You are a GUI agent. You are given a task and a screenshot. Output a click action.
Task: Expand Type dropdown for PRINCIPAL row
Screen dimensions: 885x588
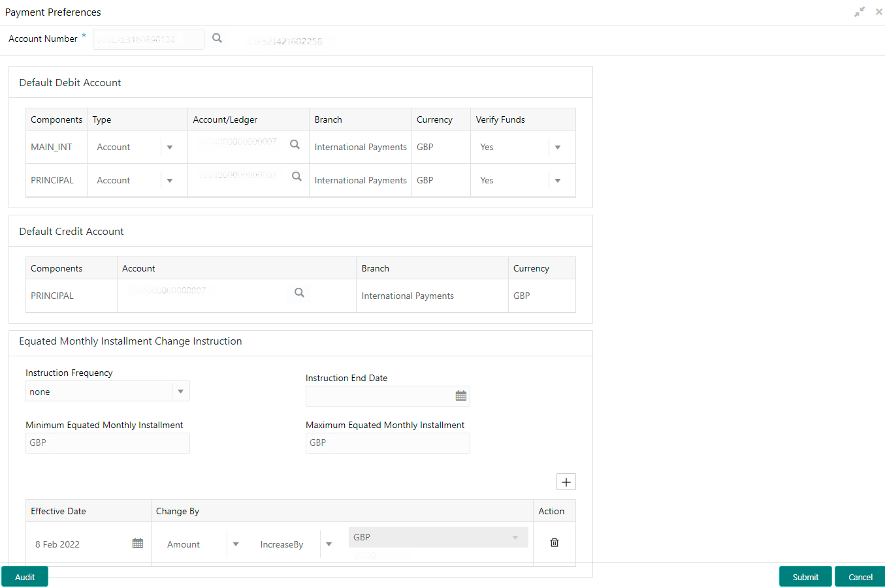coord(170,181)
